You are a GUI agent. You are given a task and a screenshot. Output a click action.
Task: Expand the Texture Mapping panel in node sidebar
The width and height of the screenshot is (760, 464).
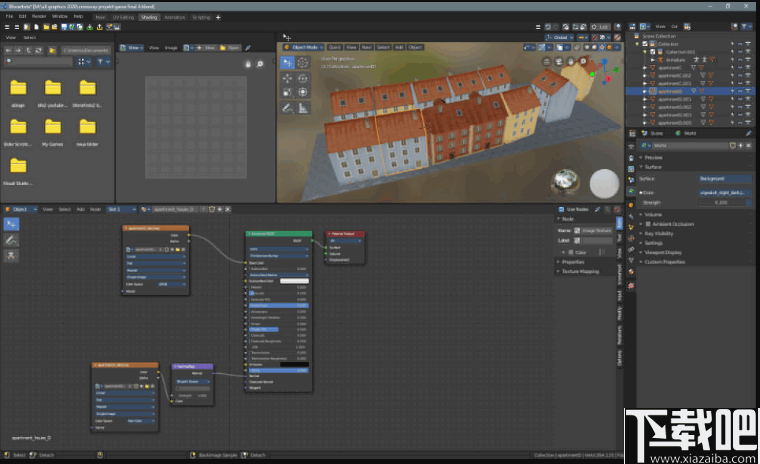[x=580, y=272]
